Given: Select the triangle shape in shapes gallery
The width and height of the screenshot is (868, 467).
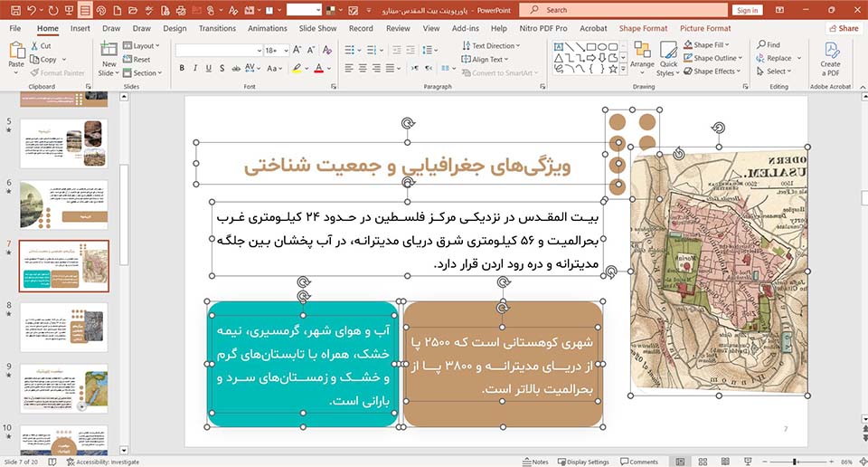Looking at the screenshot, I should point(559,58).
